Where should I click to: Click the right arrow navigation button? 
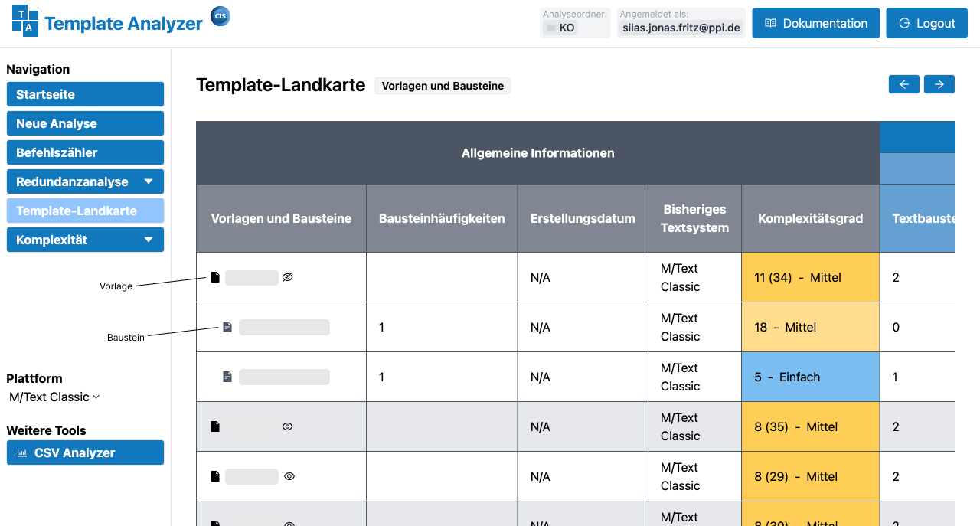click(x=939, y=84)
